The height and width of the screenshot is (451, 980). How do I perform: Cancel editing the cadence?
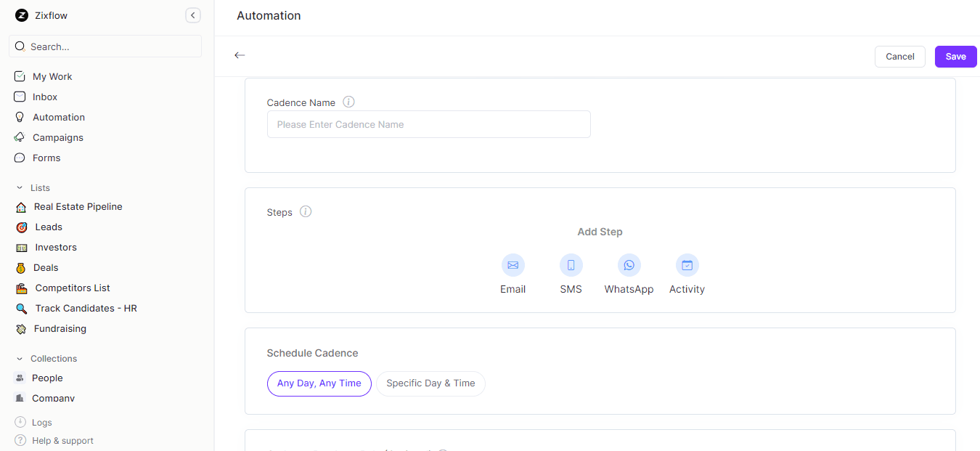[x=899, y=56]
